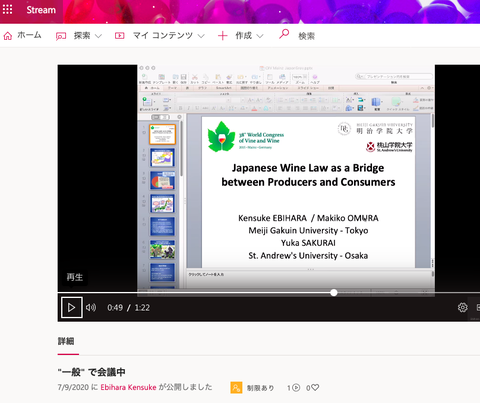Click the search magnifier icon

pyautogui.click(x=284, y=34)
